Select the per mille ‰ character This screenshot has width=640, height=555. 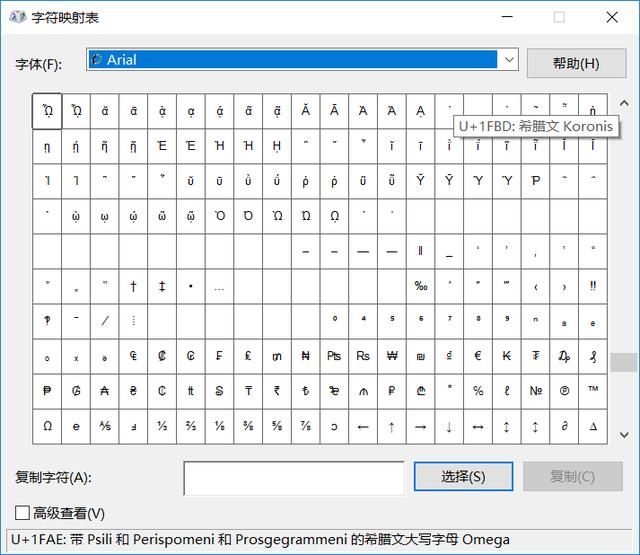(421, 286)
